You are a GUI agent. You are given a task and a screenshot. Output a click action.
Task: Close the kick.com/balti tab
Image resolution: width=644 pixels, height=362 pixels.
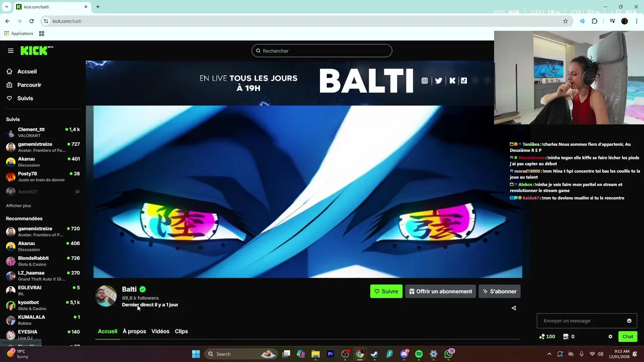click(86, 7)
